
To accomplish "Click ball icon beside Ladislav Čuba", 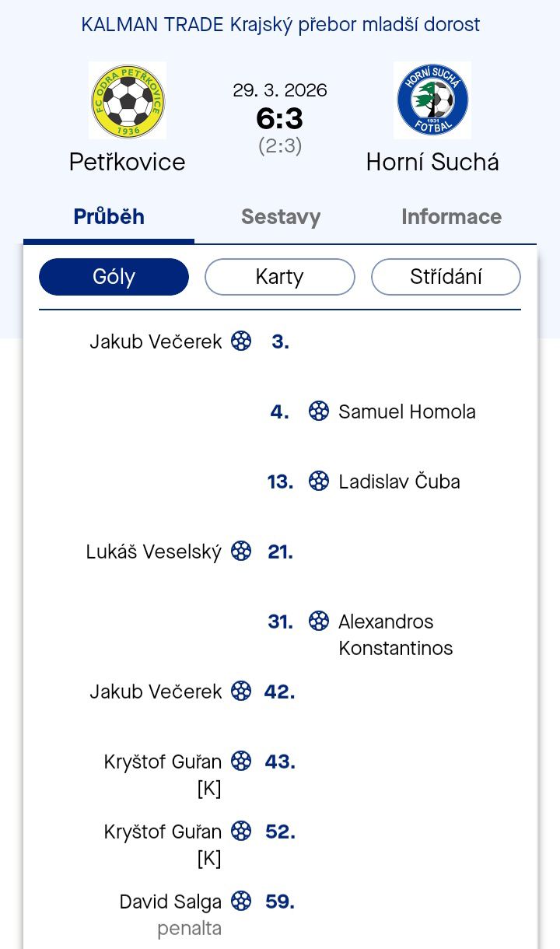I will [319, 482].
